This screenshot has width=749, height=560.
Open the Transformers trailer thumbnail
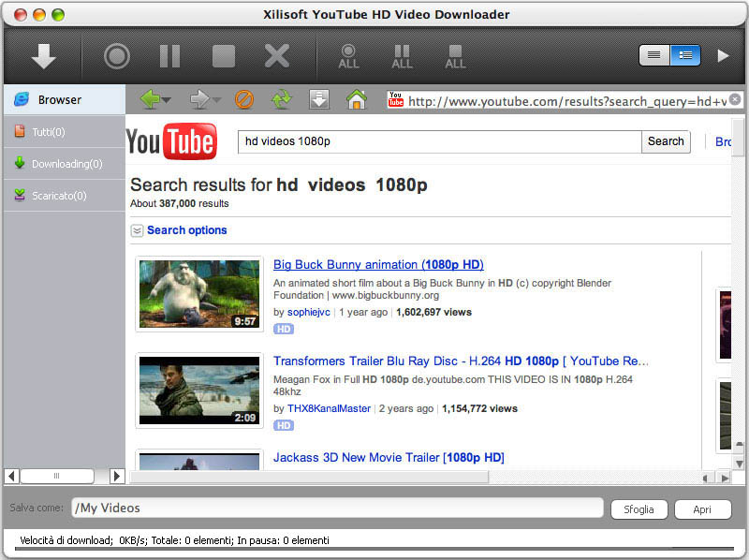tap(199, 391)
